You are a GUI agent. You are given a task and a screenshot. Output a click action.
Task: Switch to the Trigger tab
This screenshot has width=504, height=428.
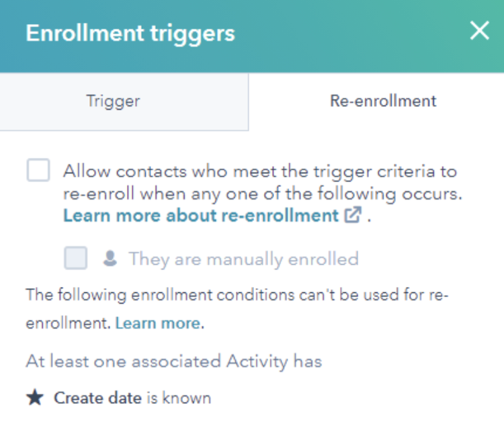[113, 101]
